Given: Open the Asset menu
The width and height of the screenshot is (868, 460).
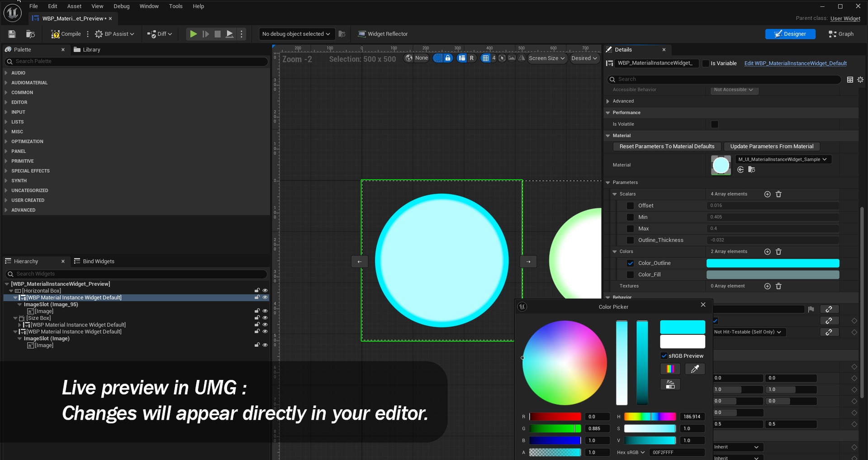Looking at the screenshot, I should coord(74,6).
